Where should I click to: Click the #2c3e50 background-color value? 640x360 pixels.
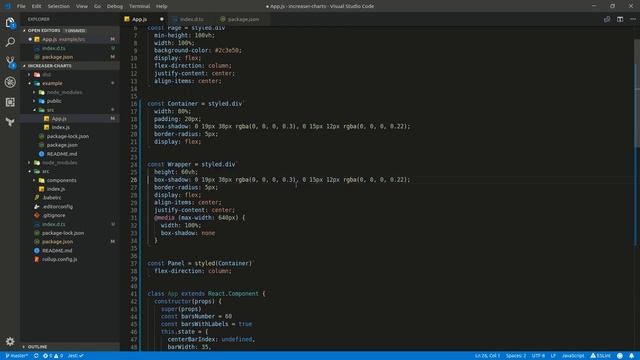click(x=228, y=51)
